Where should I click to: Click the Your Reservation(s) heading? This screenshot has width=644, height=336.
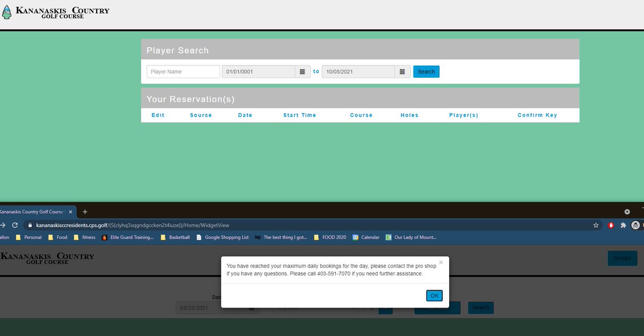191,99
